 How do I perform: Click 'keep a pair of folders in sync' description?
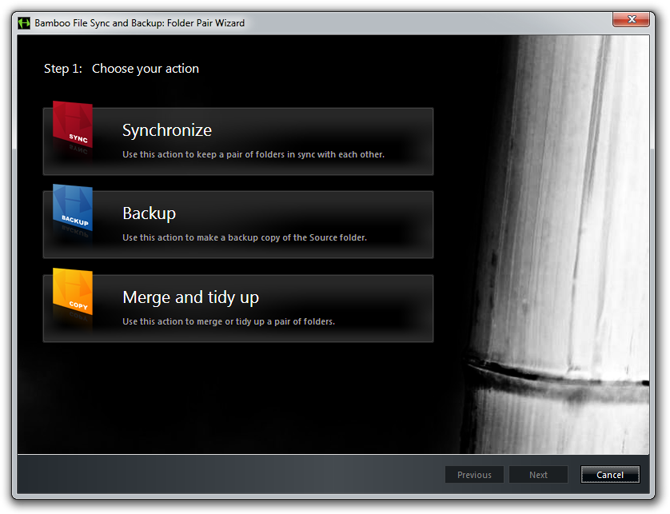tap(253, 155)
